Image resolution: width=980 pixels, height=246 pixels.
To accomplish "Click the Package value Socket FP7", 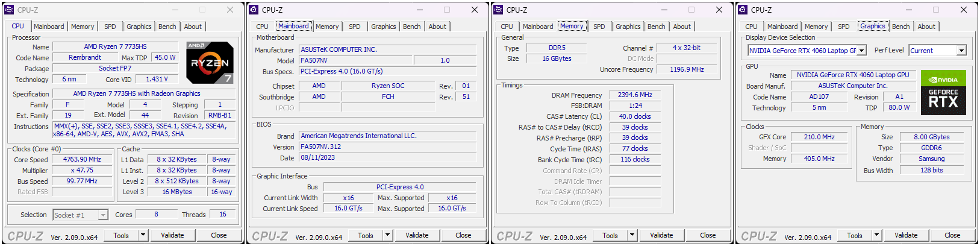I will click(x=115, y=69).
